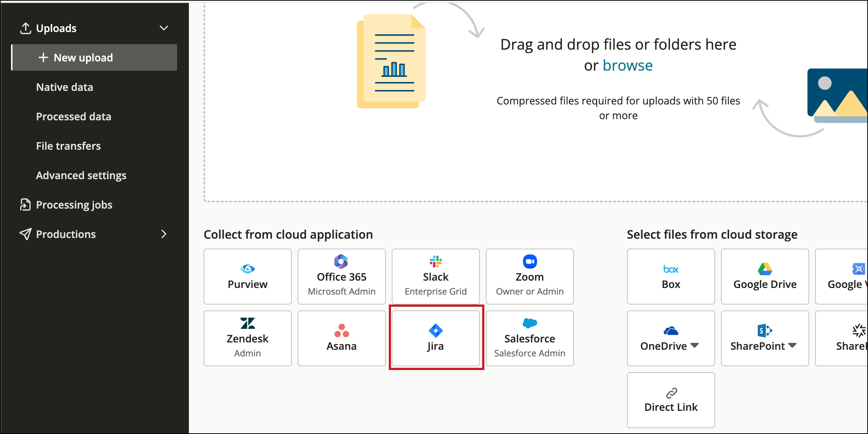Open the OneDrive dropdown arrow
Viewport: 868px width, 434px height.
(694, 345)
